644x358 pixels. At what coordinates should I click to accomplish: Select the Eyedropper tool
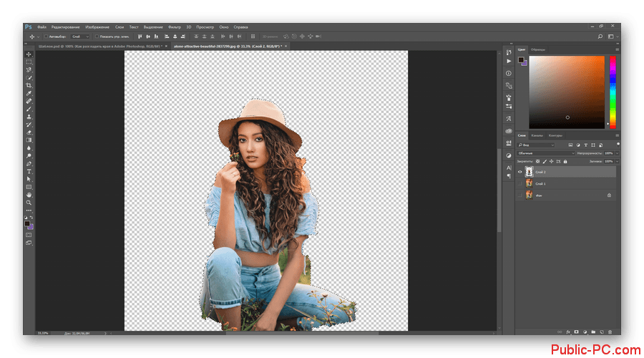coord(29,93)
